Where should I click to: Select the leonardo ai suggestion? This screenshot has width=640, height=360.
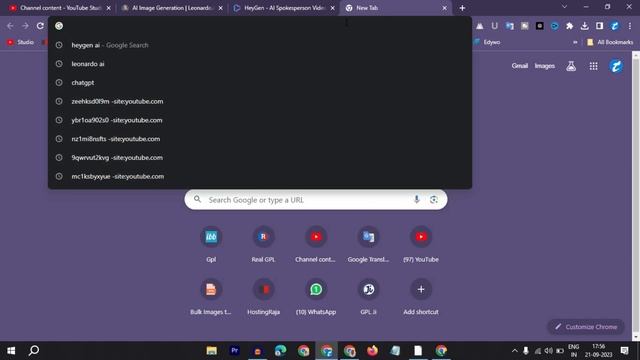click(260, 64)
